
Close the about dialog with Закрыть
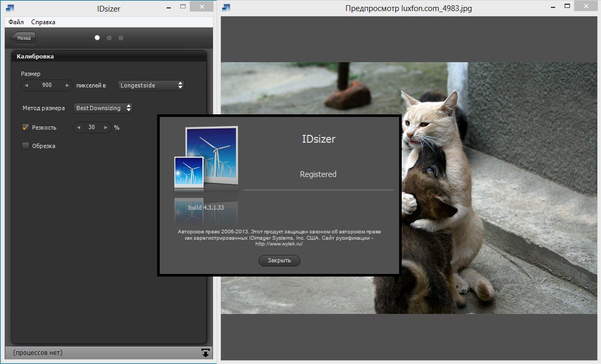coord(279,261)
